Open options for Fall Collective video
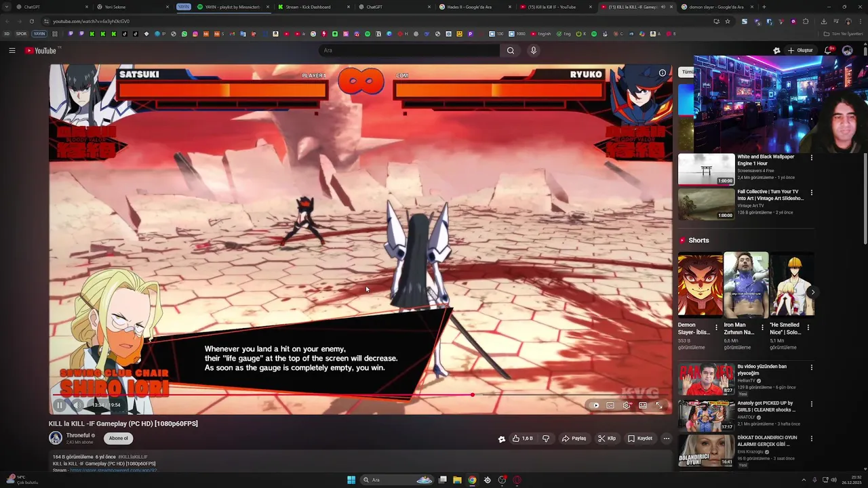The height and width of the screenshot is (488, 868). point(811,192)
